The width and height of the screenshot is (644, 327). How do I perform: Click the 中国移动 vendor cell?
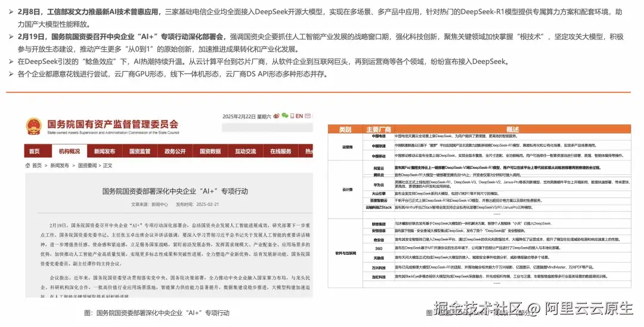(x=379, y=156)
